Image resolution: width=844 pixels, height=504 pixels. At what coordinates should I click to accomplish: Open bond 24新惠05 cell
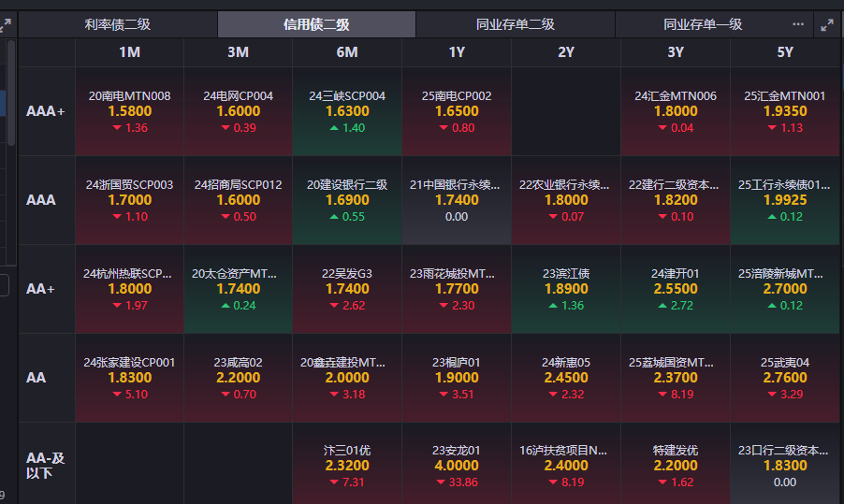coord(566,378)
